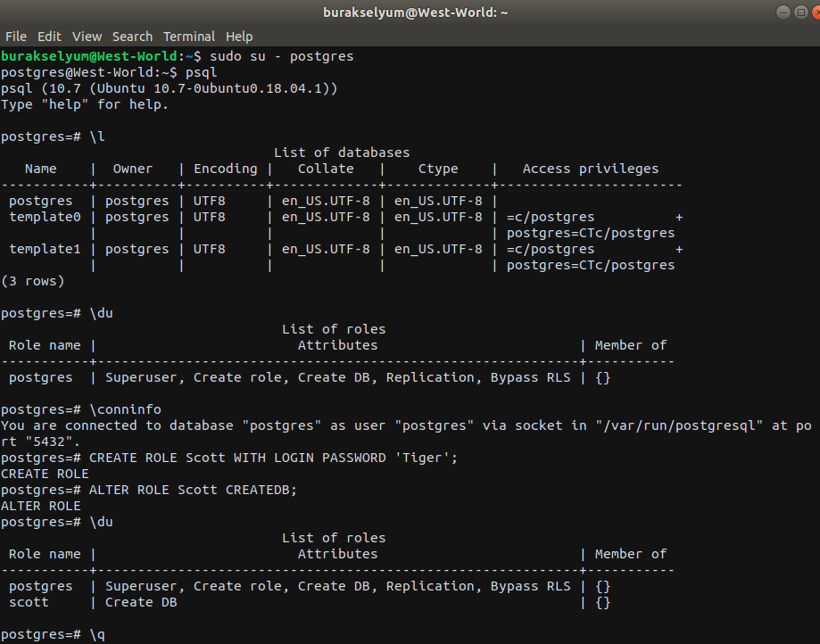Open the Search menu
Viewport: 820px width, 644px height.
[x=132, y=37]
